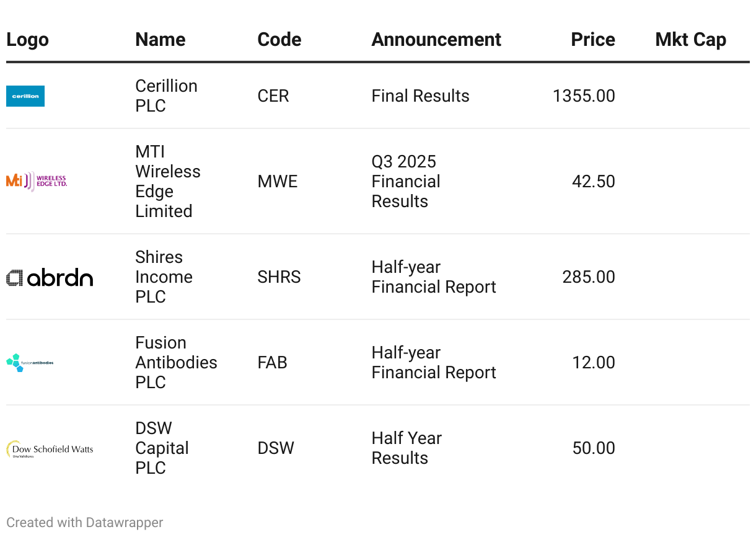The height and width of the screenshot is (537, 756).
Task: Sort table by Name column header
Action: point(160,40)
